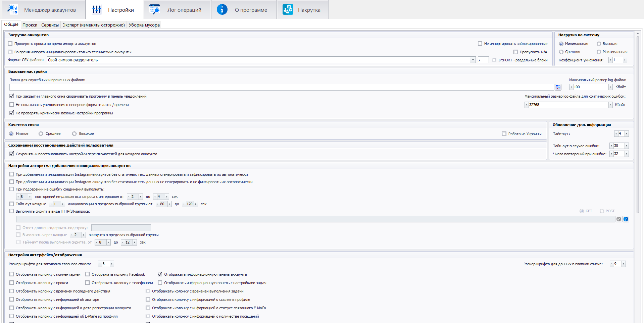Increase critical errors log-file size
The image size is (644, 323).
coord(610,105)
